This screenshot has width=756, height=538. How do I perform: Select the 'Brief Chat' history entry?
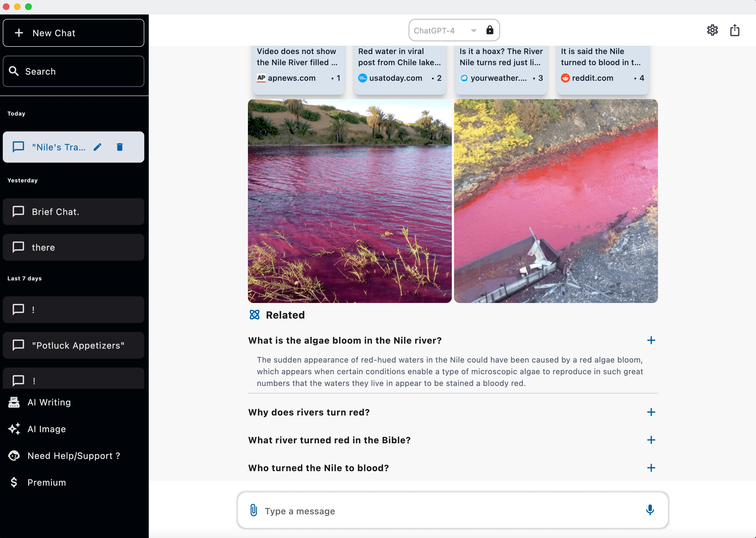pyautogui.click(x=74, y=211)
